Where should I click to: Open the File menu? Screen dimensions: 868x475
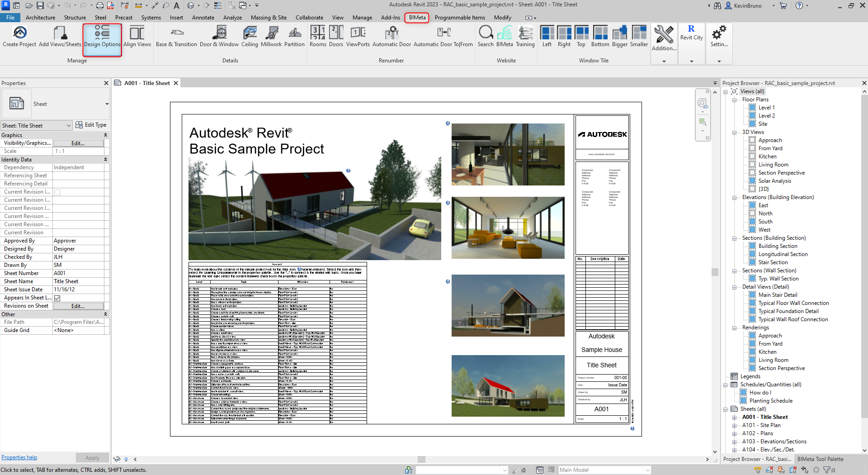[x=10, y=18]
